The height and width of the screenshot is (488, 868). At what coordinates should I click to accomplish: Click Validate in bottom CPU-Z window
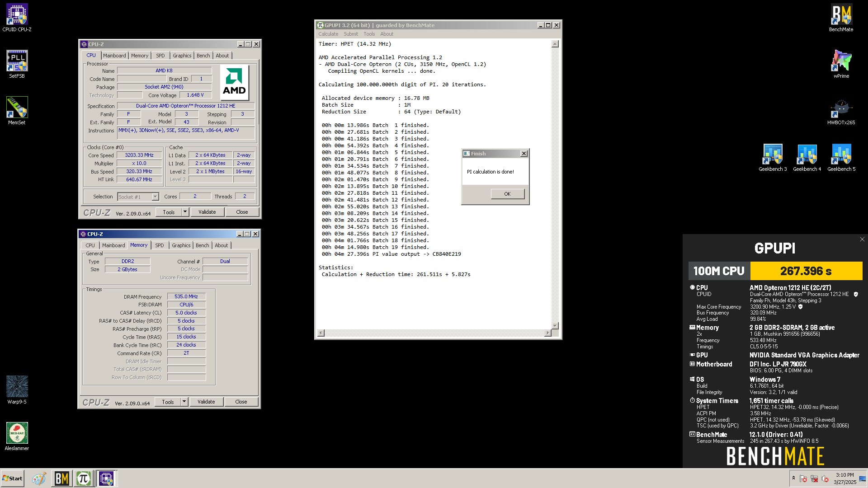click(206, 402)
